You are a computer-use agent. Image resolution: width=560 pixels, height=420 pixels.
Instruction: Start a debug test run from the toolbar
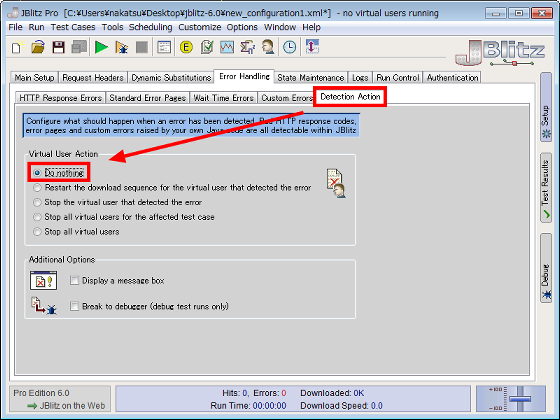122,47
